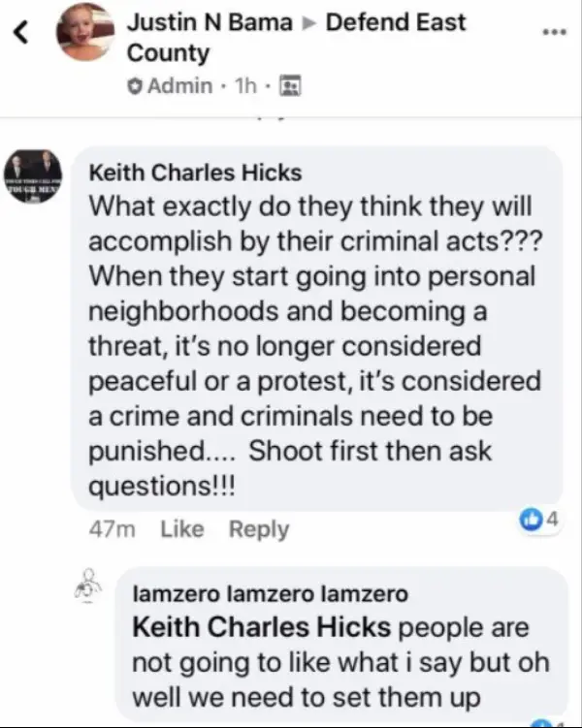Open Justin N Bama's profile picture
Screen dimensions: 582x728
click(x=85, y=32)
